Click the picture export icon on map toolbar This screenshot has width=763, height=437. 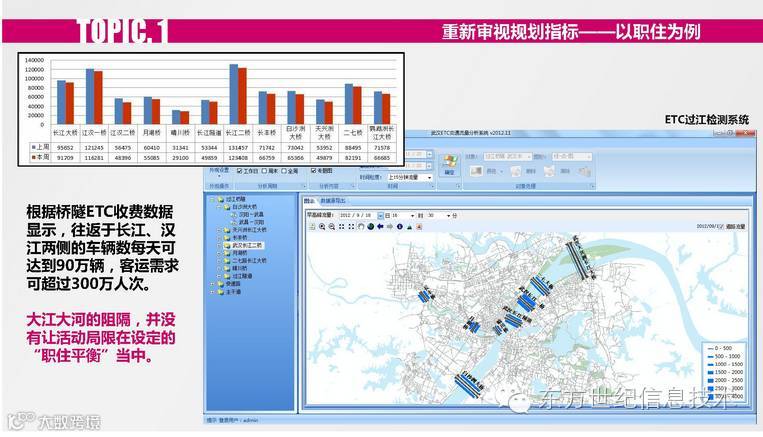(419, 227)
